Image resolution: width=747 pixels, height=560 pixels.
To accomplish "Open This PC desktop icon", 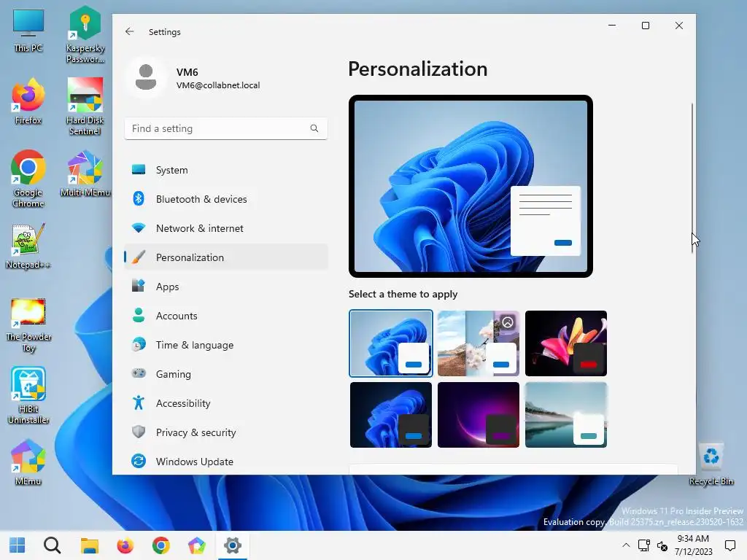I will tap(28, 31).
